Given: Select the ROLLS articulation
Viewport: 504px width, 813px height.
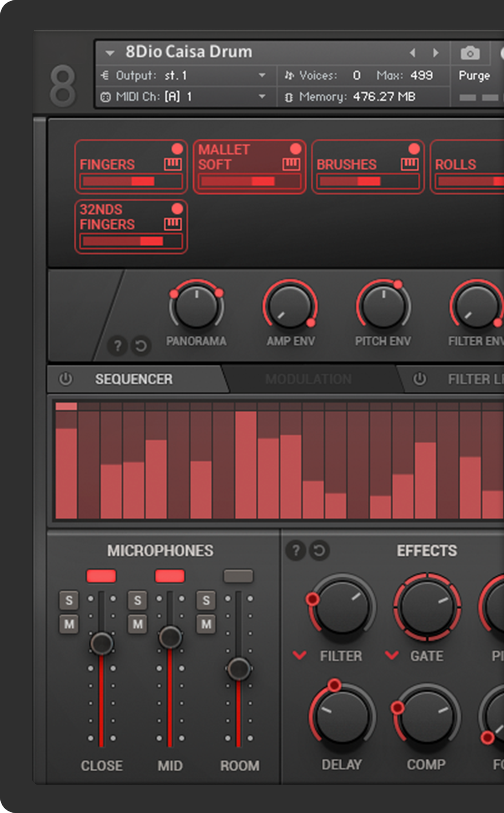Looking at the screenshot, I should 467,167.
